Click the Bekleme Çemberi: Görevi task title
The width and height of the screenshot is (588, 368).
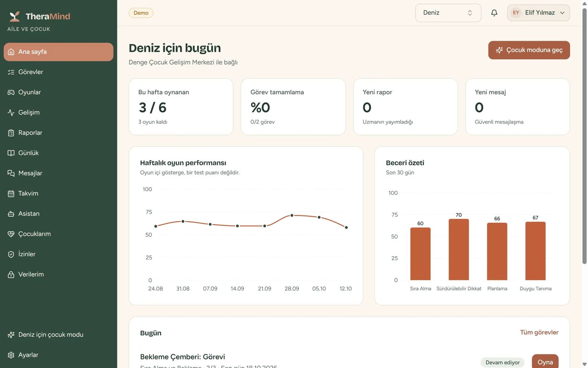(x=182, y=357)
